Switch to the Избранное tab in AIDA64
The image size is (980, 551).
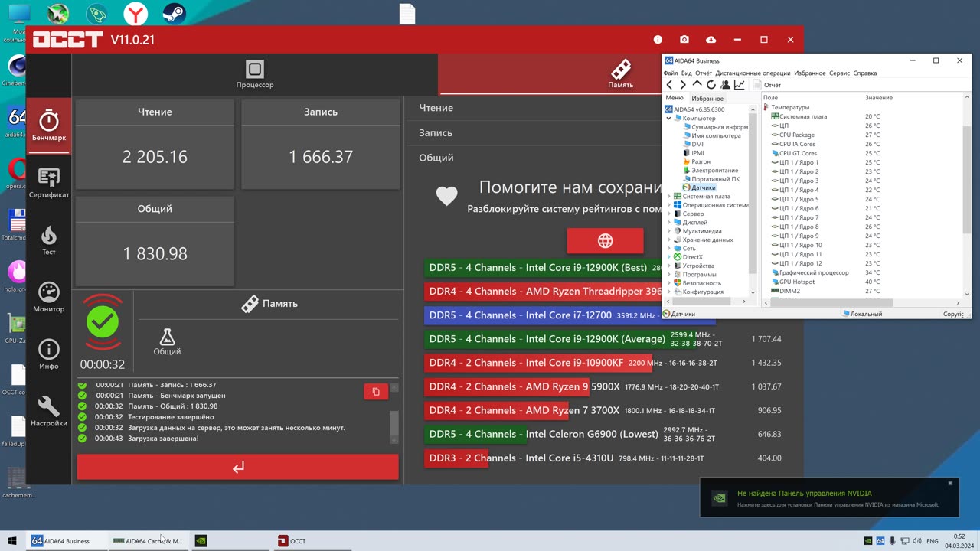(x=707, y=99)
